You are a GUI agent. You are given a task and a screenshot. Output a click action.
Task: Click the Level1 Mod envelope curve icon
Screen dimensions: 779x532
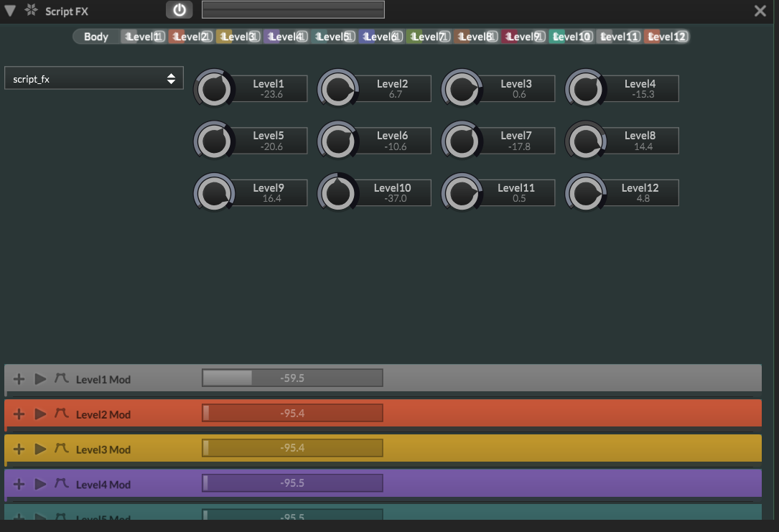62,378
